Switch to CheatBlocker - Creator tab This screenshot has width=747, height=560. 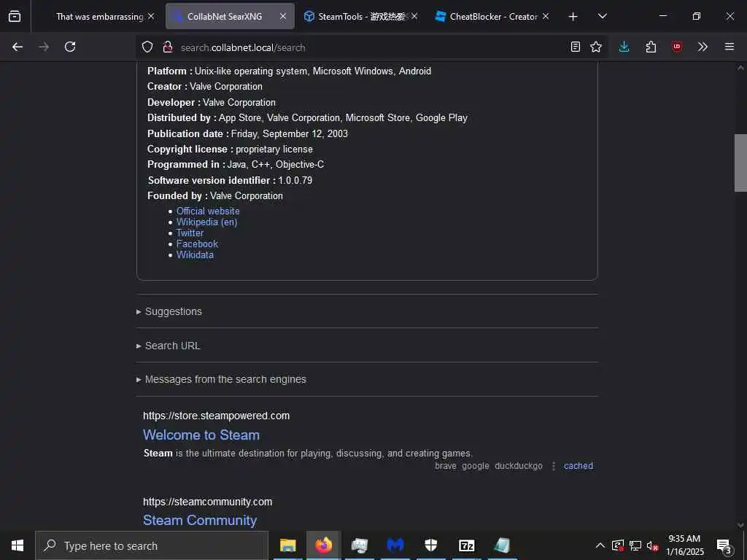492,17
